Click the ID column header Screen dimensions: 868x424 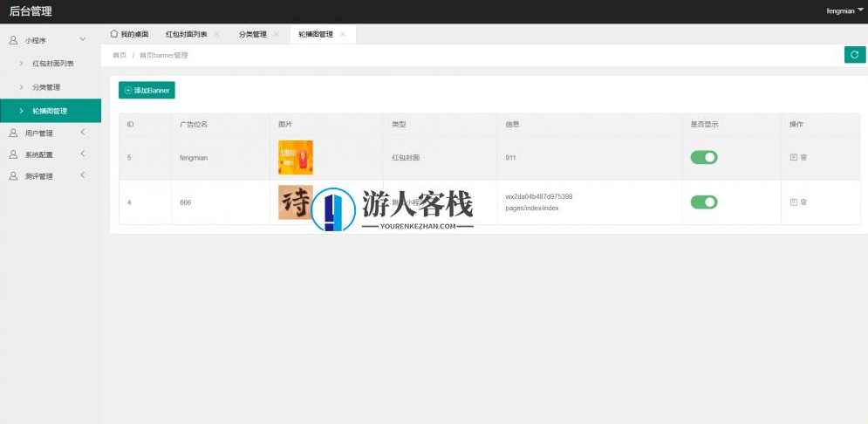pyautogui.click(x=130, y=125)
